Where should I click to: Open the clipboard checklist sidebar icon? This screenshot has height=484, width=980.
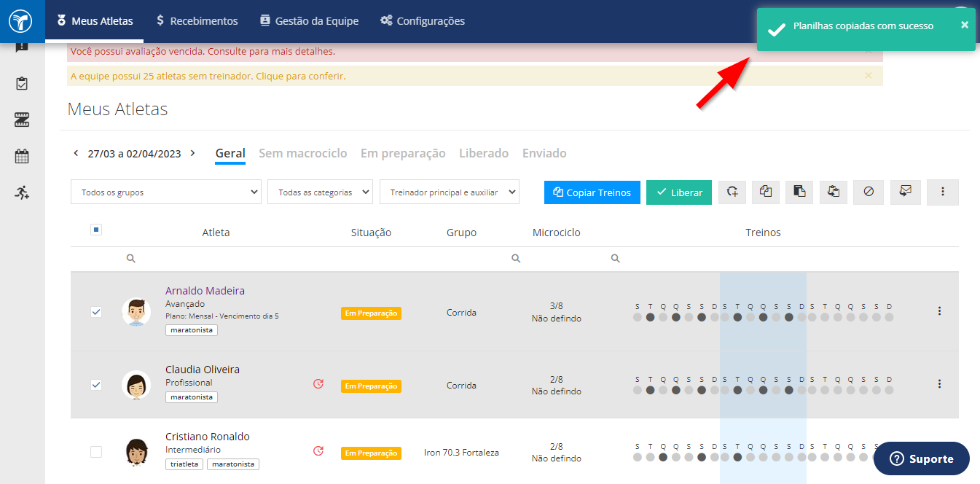[22, 83]
